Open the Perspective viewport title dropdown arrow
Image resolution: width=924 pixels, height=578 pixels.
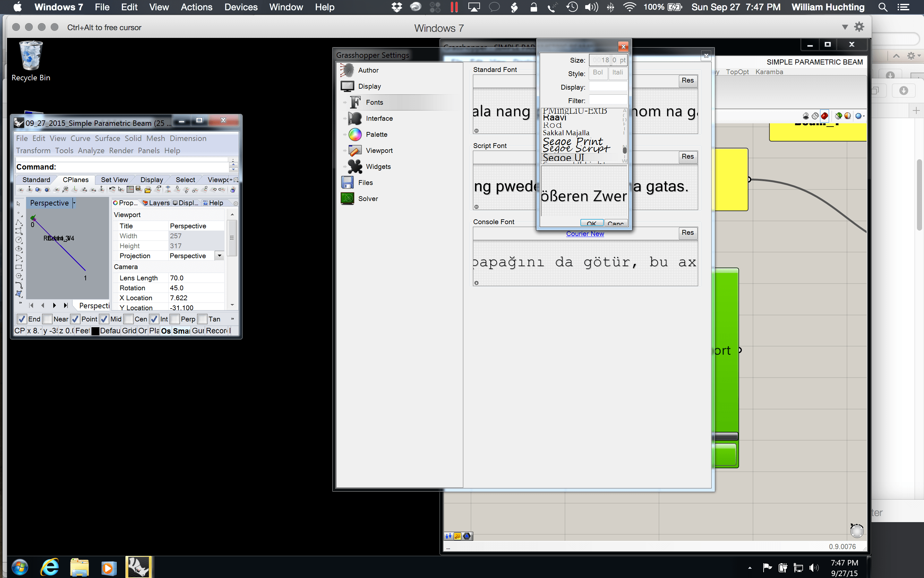pyautogui.click(x=74, y=203)
